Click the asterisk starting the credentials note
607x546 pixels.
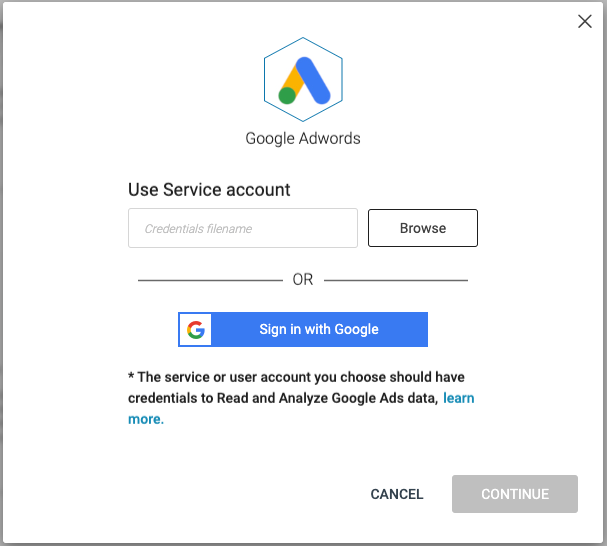pos(131,378)
